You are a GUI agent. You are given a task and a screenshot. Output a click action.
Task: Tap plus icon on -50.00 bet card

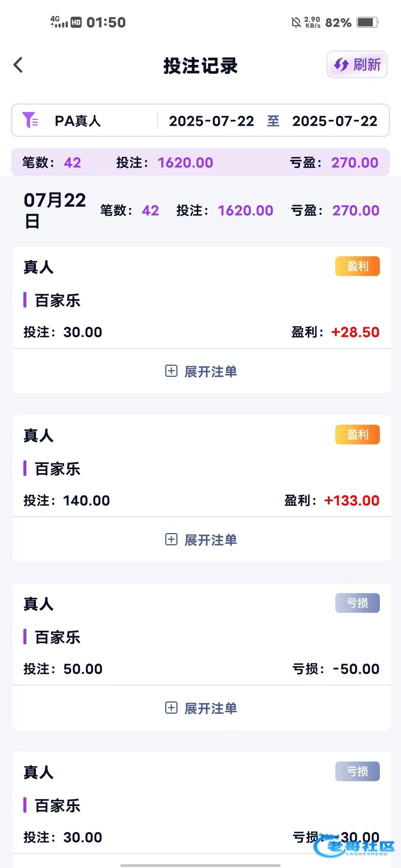click(171, 708)
